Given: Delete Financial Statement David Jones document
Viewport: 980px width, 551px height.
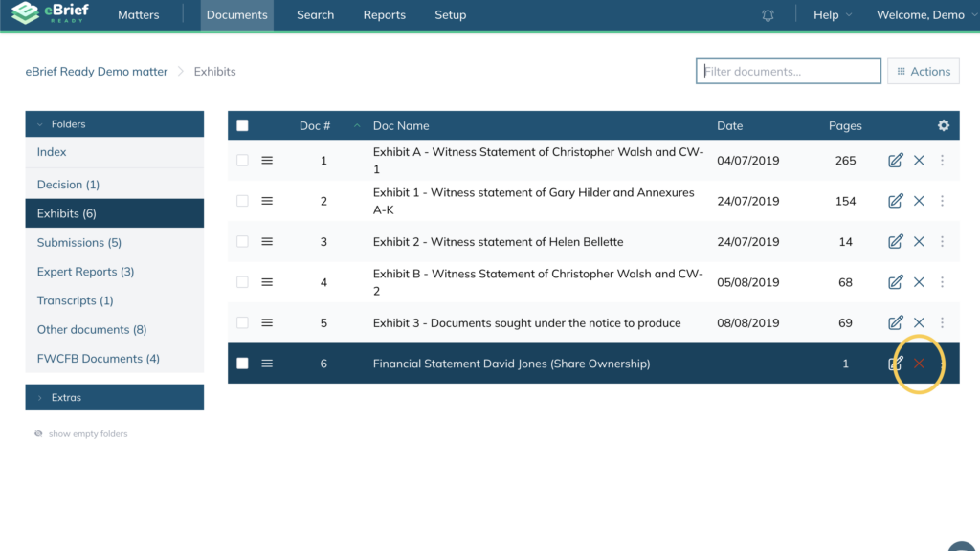Looking at the screenshot, I should point(919,364).
